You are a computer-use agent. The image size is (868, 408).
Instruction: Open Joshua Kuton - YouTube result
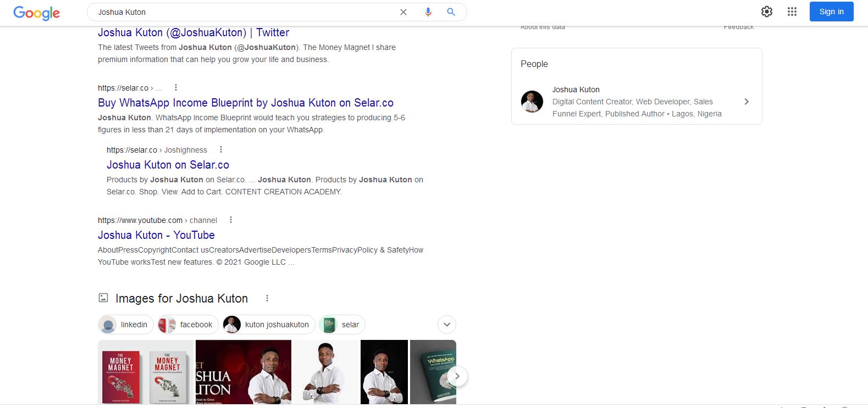point(156,235)
